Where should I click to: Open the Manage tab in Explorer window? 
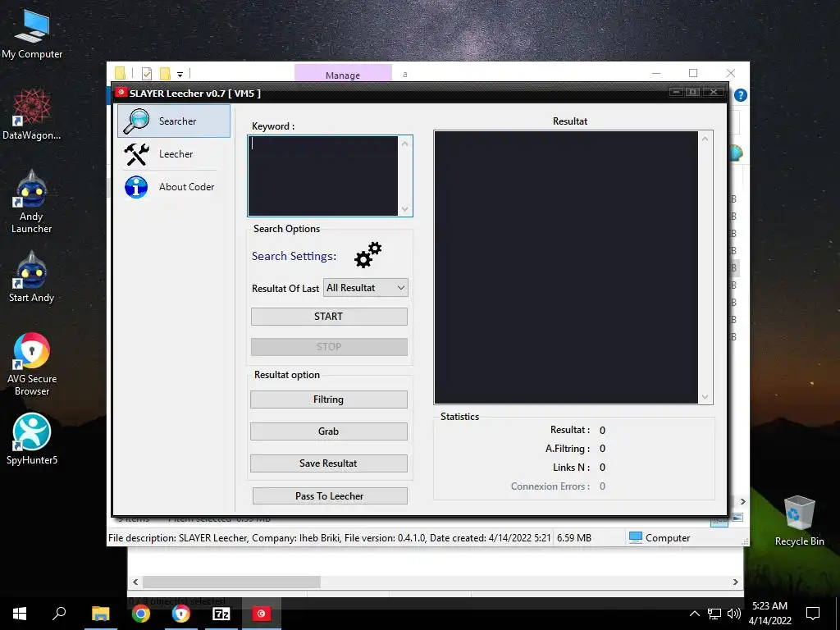click(x=343, y=75)
